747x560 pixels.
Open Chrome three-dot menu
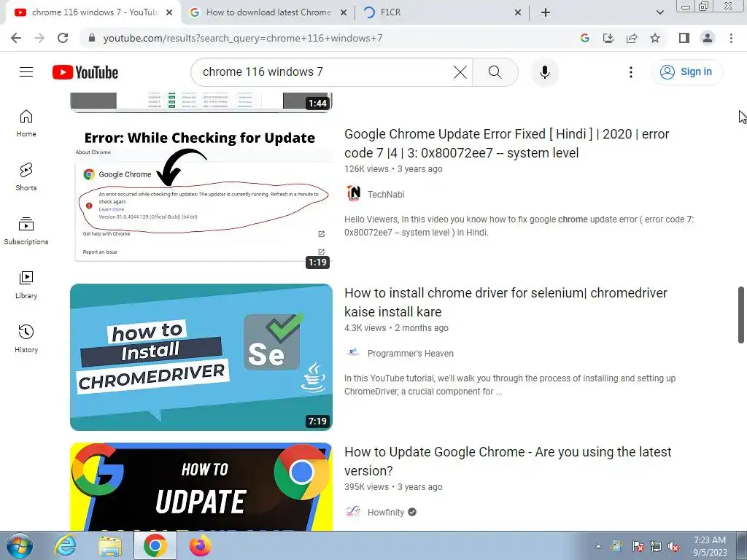(731, 38)
